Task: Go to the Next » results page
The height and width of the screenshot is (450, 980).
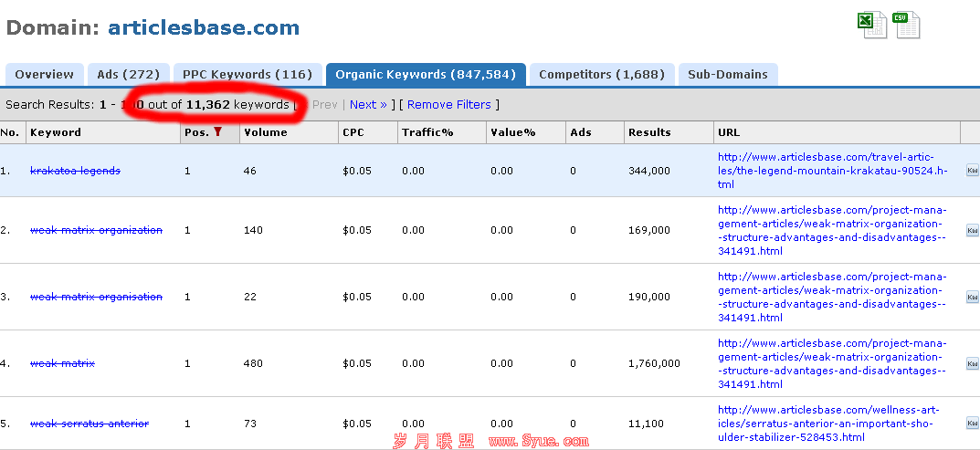Action: pos(368,105)
